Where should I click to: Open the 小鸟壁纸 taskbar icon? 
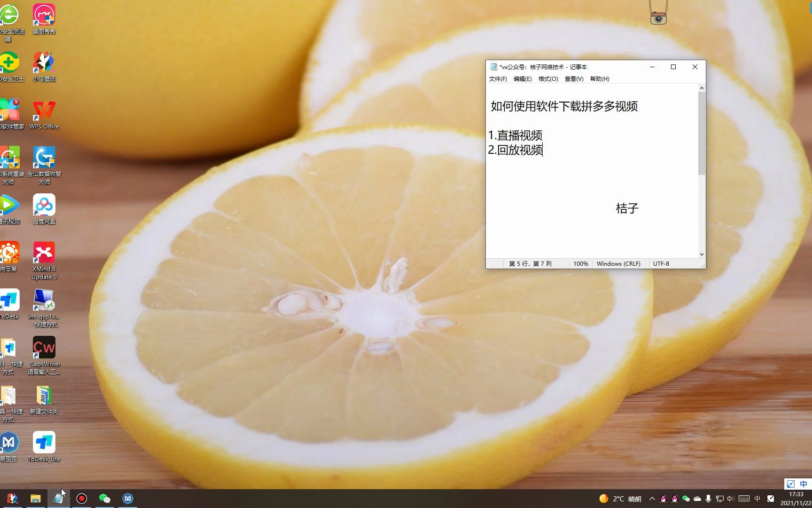(13, 499)
